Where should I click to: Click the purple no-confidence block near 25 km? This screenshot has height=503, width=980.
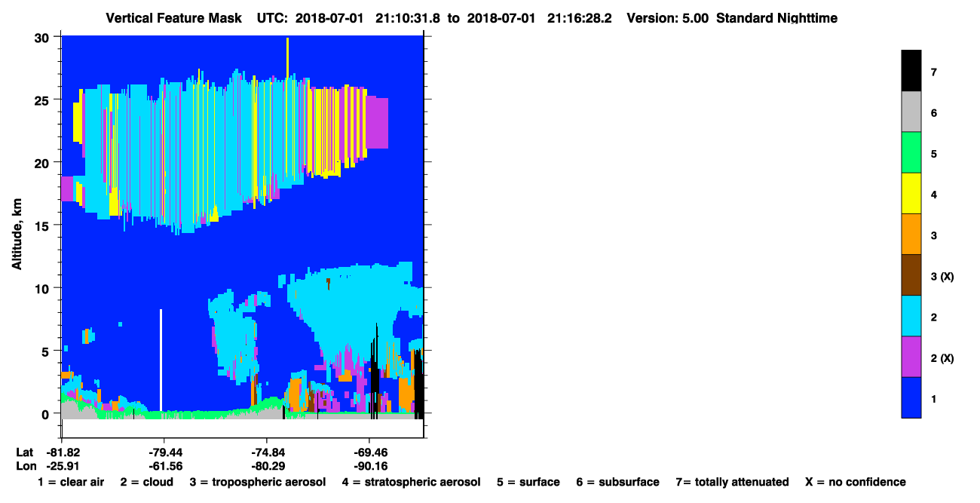pyautogui.click(x=377, y=123)
